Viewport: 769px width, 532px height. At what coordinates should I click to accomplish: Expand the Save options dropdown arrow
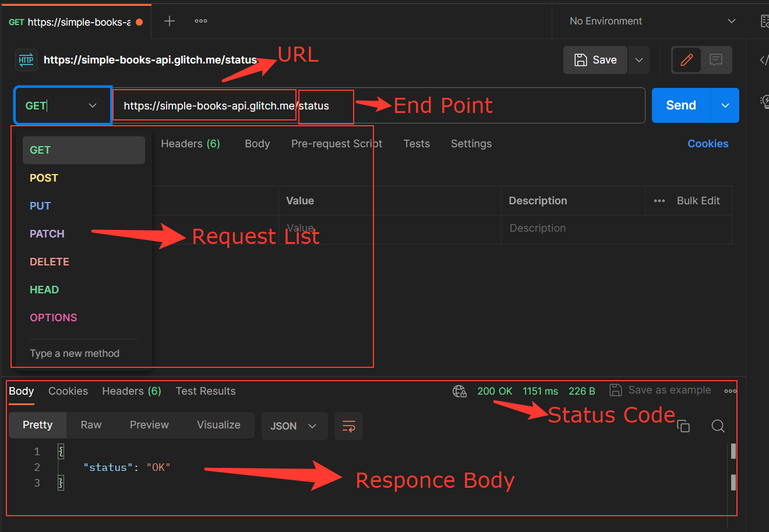639,60
